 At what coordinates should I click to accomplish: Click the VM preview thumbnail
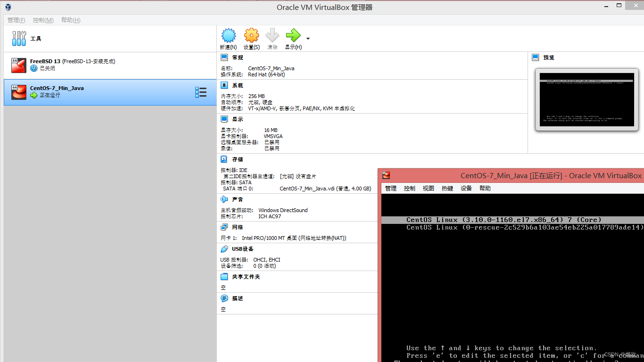coord(587,100)
